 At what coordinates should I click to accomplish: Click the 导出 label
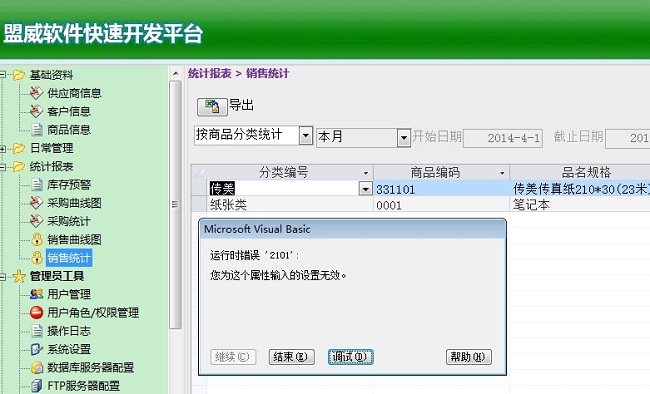pos(241,105)
